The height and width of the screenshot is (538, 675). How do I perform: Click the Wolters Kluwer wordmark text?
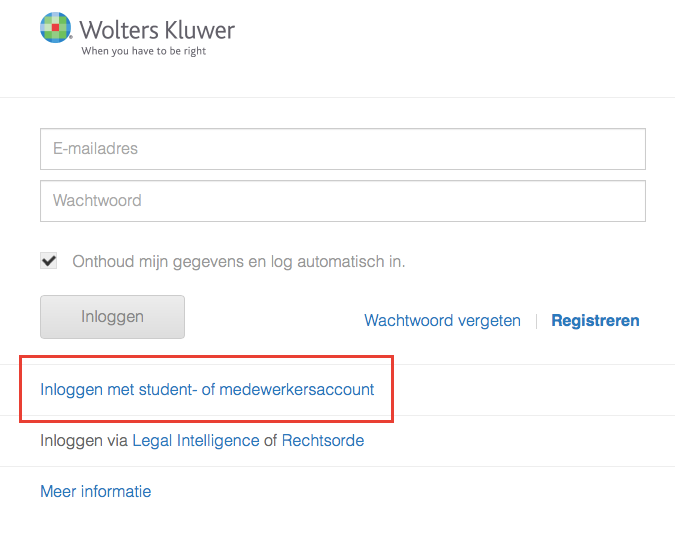point(158,30)
